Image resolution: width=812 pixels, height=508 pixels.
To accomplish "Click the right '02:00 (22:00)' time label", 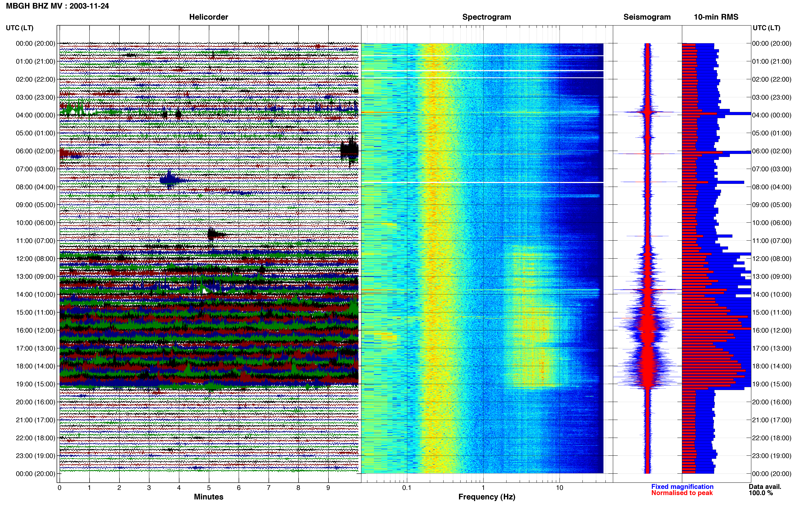I will pyautogui.click(x=772, y=79).
